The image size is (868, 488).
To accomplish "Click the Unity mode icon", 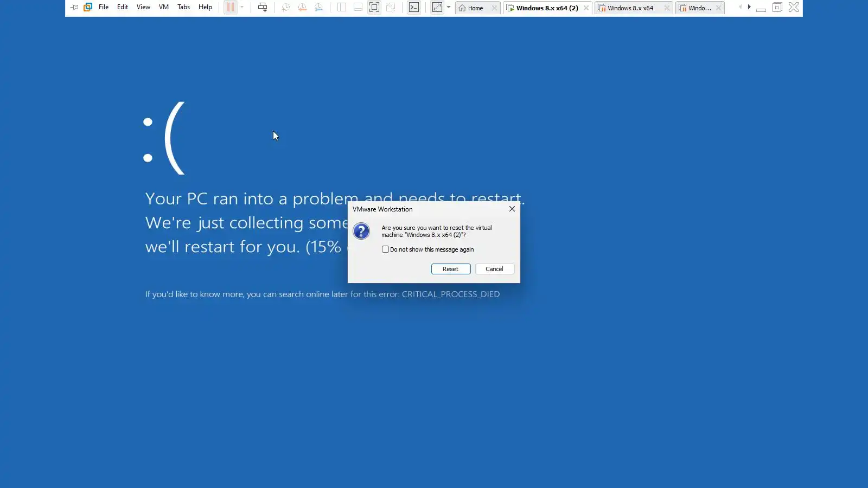I will click(x=391, y=7).
